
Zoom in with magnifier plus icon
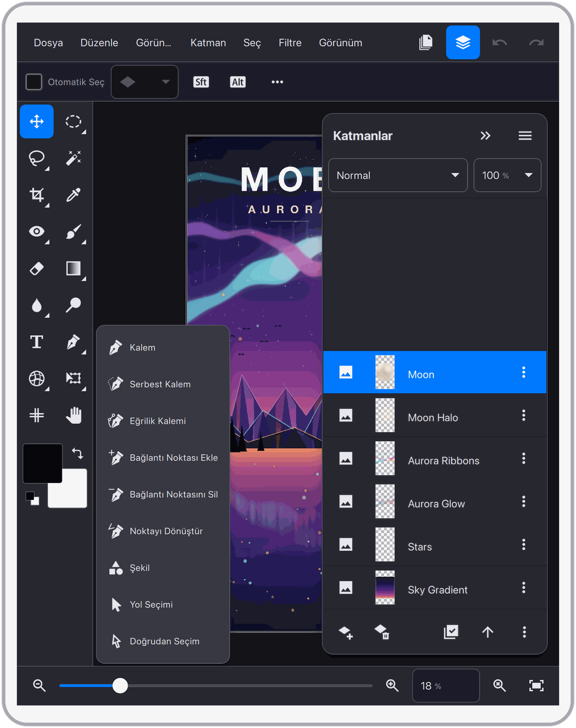[393, 686]
